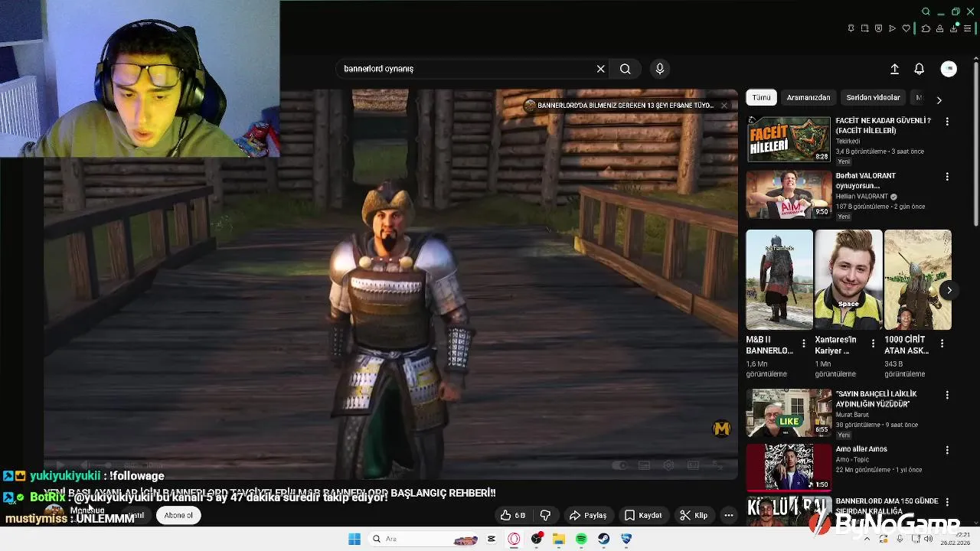The height and width of the screenshot is (551, 980).
Task: Show next Shorts with the arrow button
Action: [949, 290]
